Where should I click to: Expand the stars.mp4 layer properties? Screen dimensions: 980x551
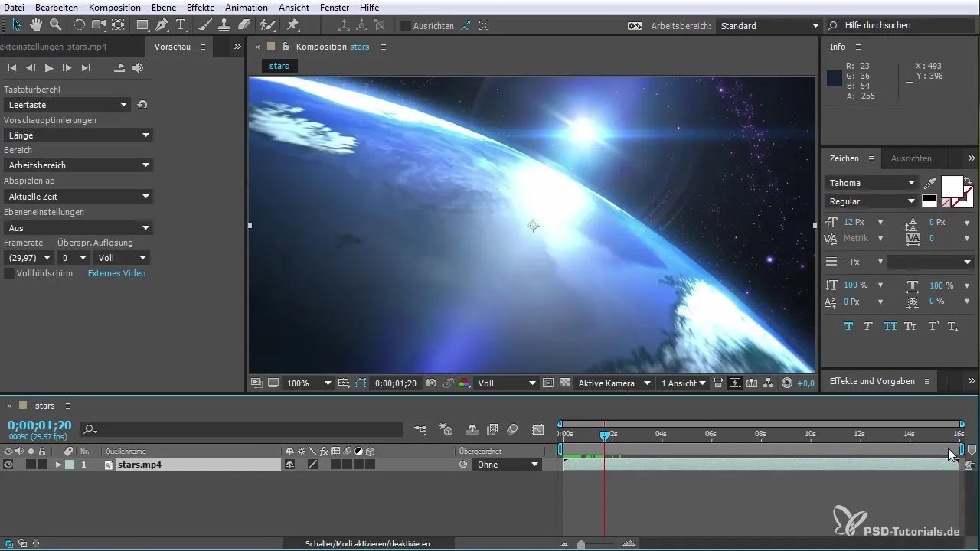[x=58, y=465]
